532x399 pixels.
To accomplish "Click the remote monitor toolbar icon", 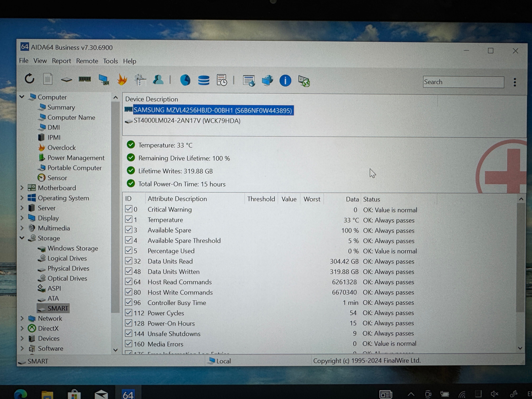I will tap(304, 81).
